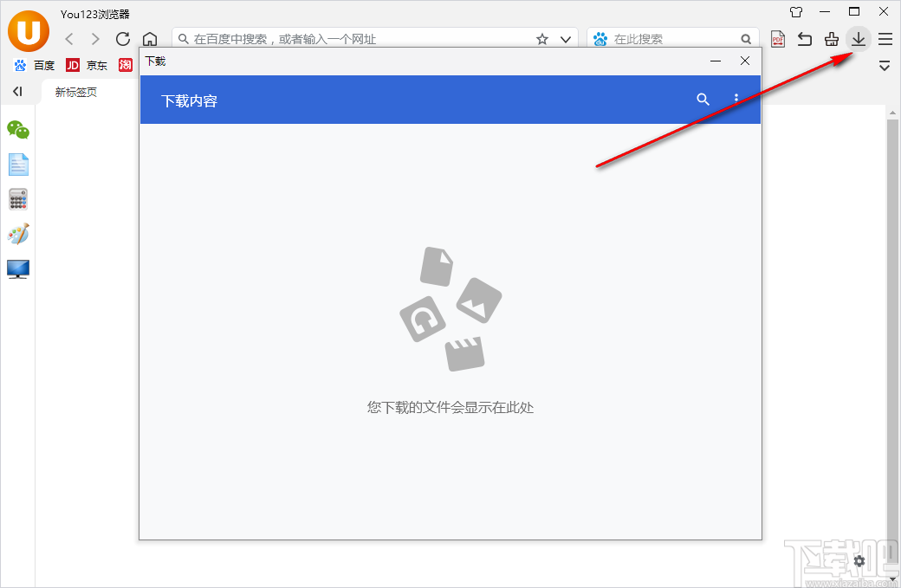Collapse the left sidebar panel
This screenshot has height=588, width=901.
coord(17,91)
